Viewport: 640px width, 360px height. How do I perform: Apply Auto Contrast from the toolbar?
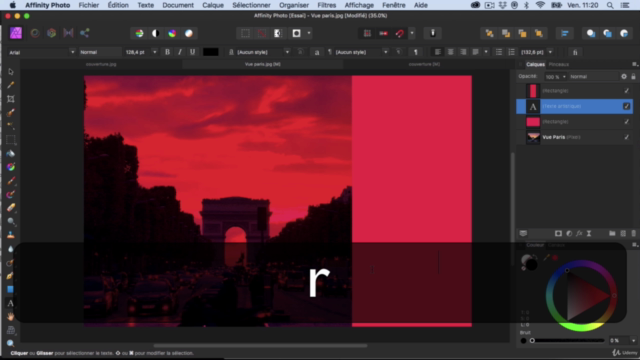pyautogui.click(x=156, y=33)
